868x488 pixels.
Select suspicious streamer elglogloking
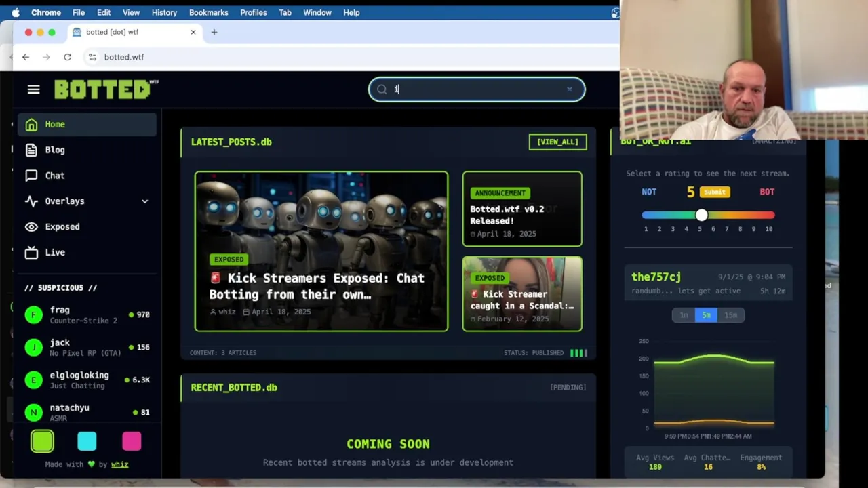pos(87,380)
